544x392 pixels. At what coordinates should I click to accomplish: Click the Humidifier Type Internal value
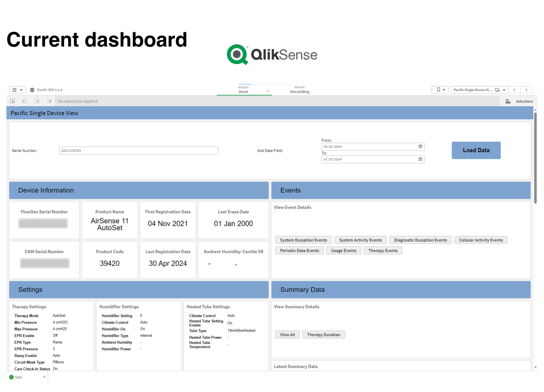146,335
